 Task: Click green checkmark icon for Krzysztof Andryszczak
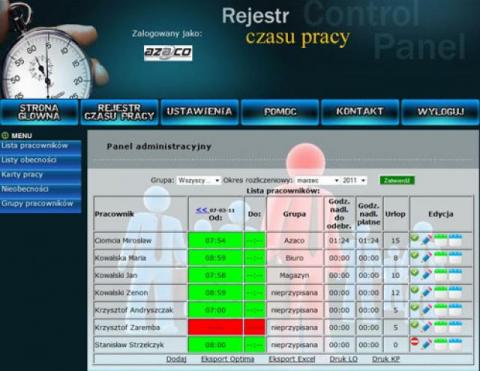[x=414, y=307]
